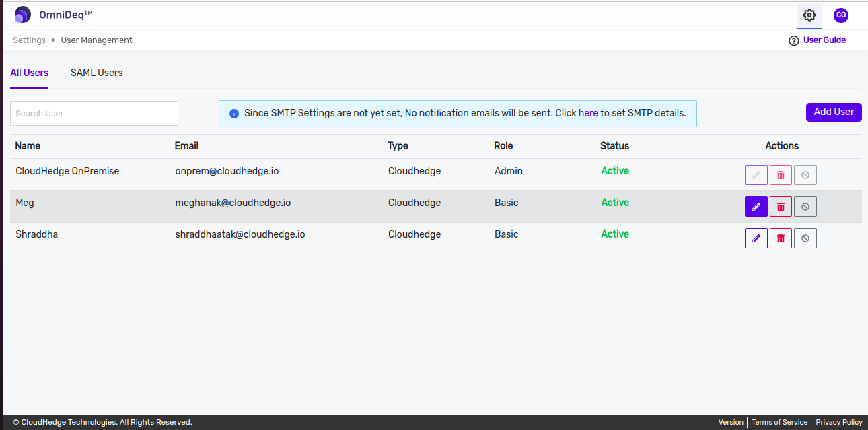Open the settings gear icon
The image size is (868, 430).
pos(809,15)
